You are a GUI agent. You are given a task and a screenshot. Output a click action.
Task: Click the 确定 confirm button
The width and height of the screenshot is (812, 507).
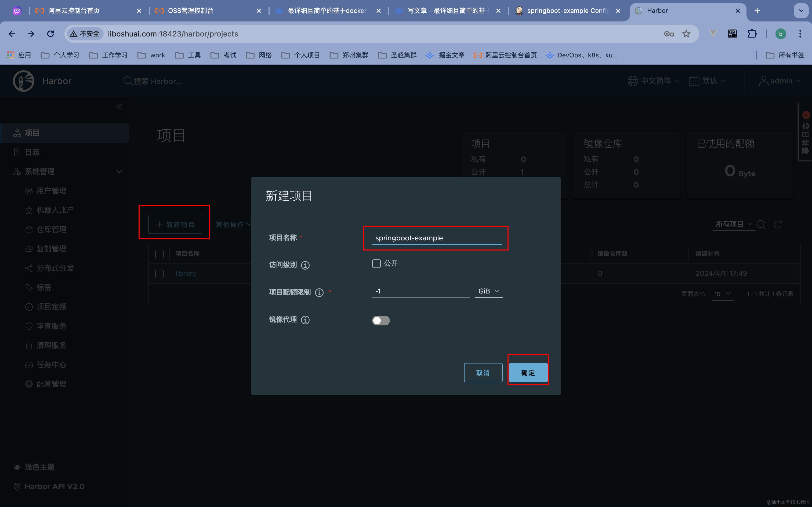[528, 373]
